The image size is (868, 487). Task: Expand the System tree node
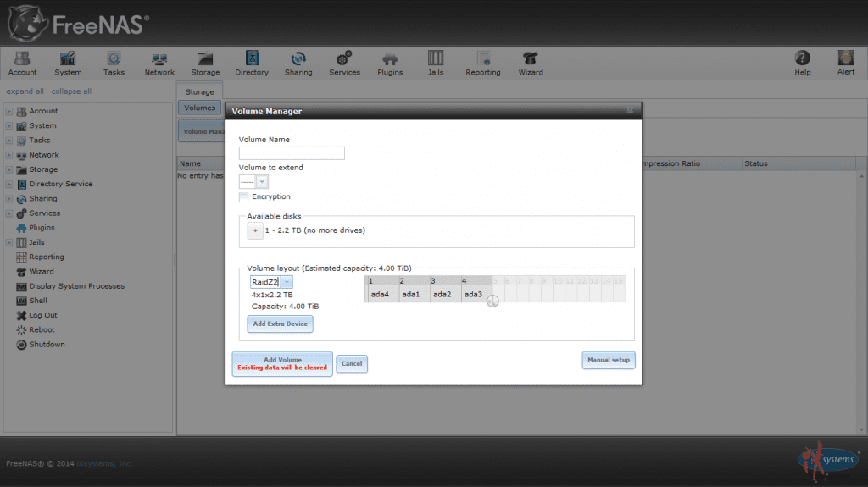8,125
